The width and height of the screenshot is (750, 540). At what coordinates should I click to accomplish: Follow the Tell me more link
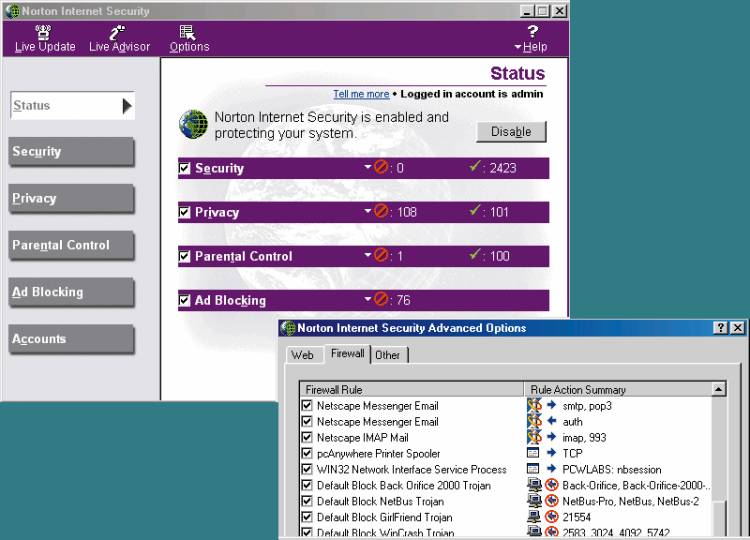(x=361, y=94)
